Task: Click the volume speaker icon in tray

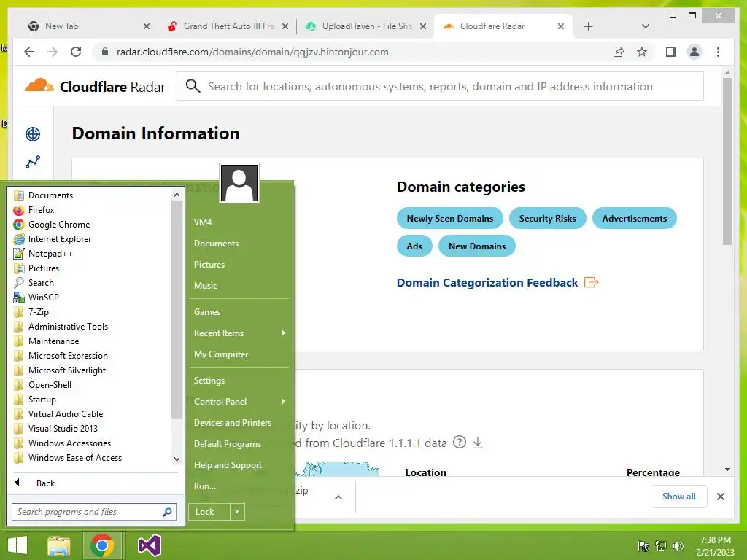Action: coord(678,546)
